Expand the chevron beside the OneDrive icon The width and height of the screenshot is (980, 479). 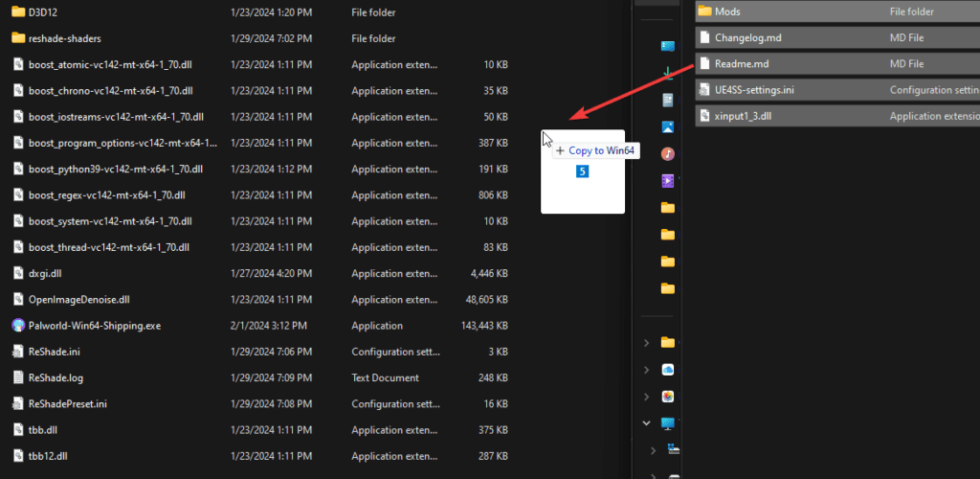click(x=647, y=369)
